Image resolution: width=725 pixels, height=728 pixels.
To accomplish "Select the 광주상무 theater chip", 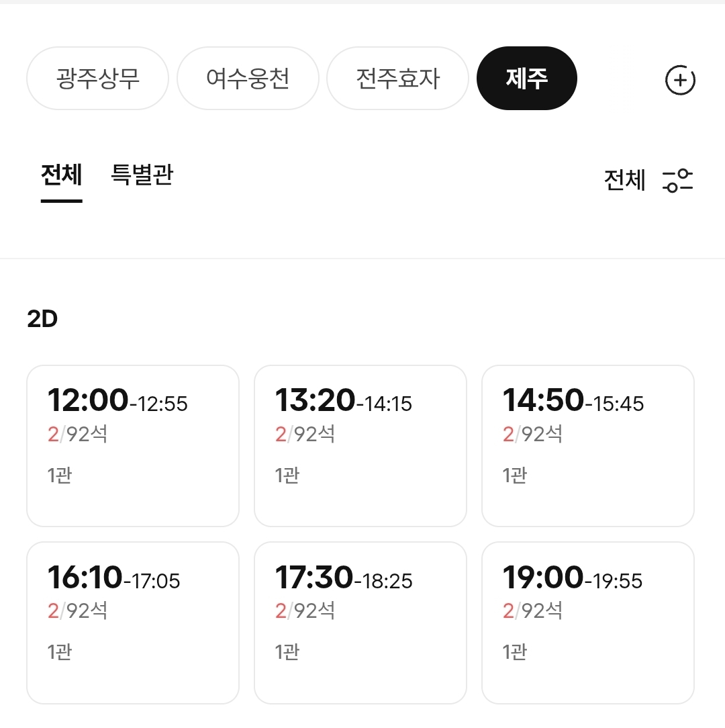I will pos(97,79).
